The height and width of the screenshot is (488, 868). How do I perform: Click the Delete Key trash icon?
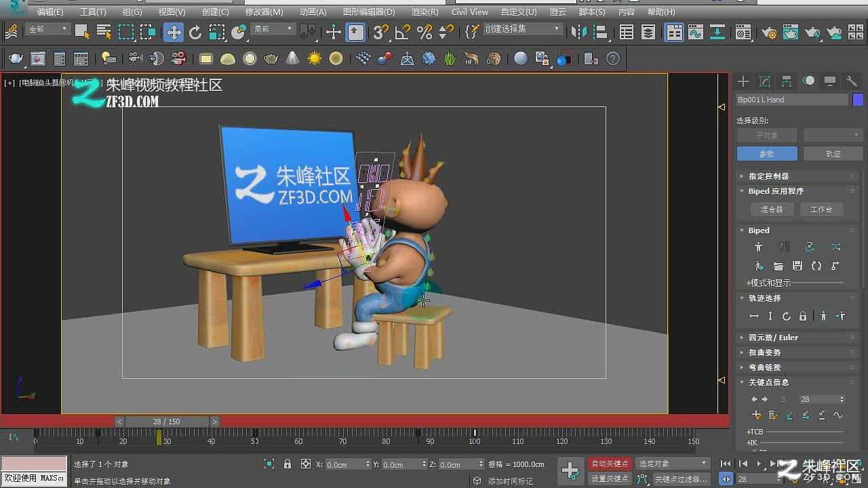point(772,415)
